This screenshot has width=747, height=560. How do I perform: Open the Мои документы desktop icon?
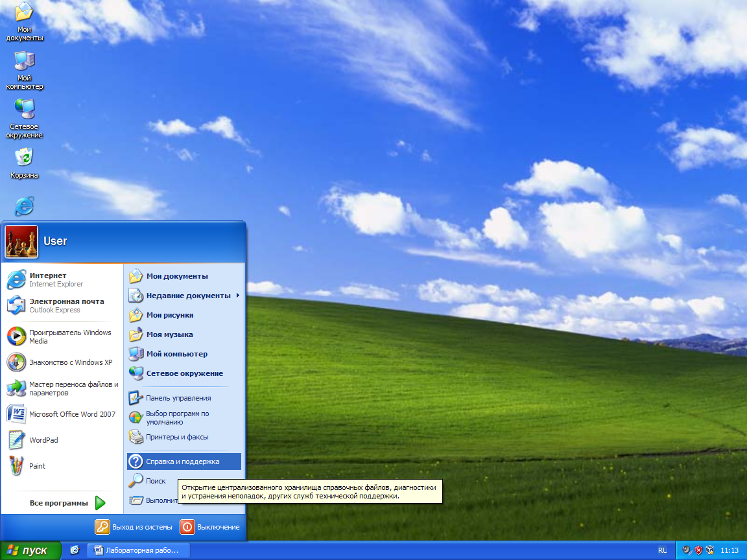pyautogui.click(x=24, y=22)
